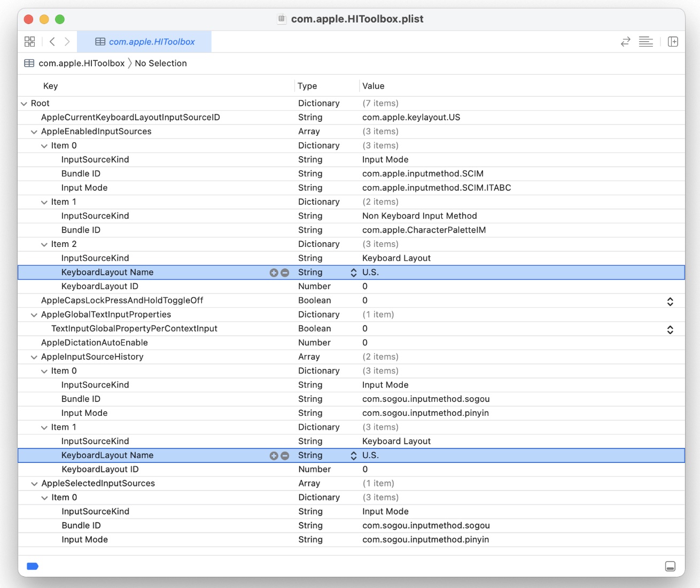
Task: Open AppleCapsLockPressAndHoldToggleOff value stepper
Action: click(x=670, y=301)
